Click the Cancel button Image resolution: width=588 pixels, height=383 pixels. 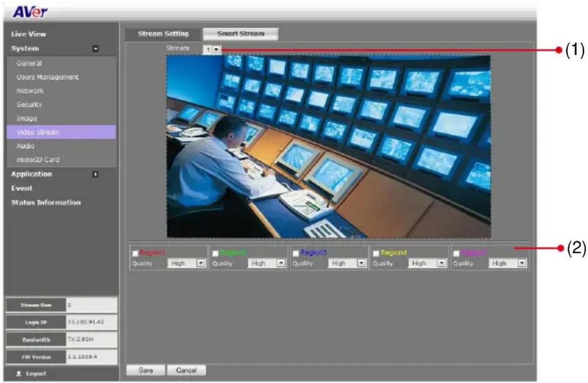(x=186, y=370)
